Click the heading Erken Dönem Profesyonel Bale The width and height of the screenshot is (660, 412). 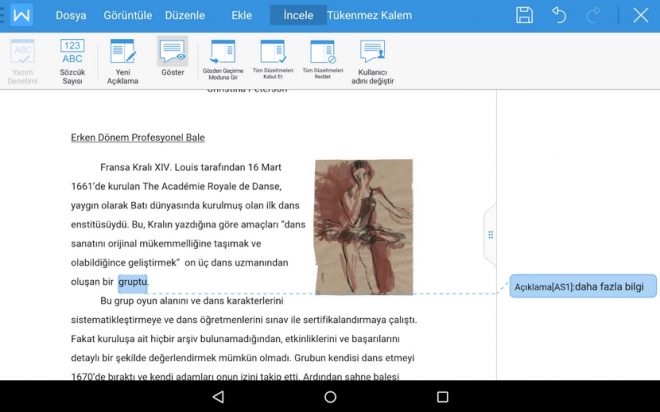(x=138, y=138)
